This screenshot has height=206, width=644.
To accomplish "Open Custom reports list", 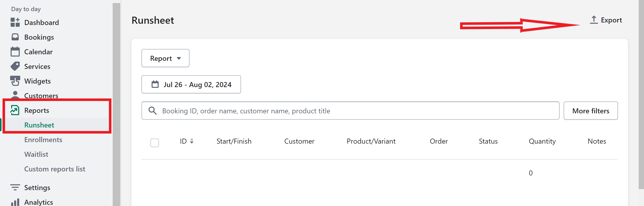I will [x=55, y=169].
